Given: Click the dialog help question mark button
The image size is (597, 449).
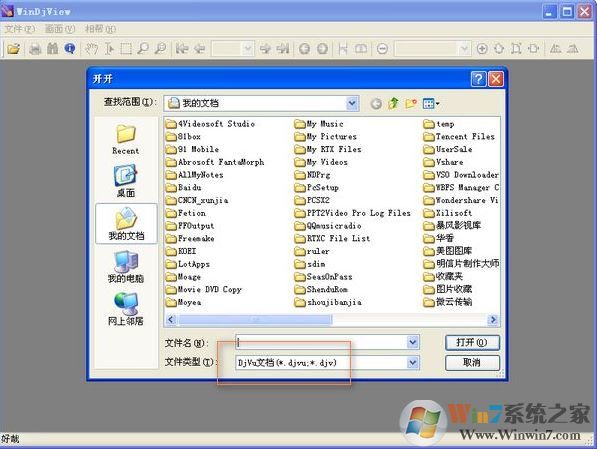Looking at the screenshot, I should tap(478, 79).
